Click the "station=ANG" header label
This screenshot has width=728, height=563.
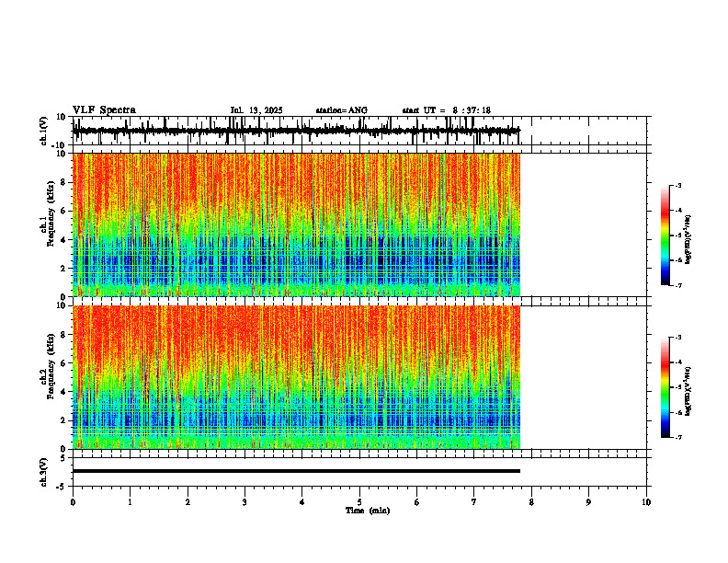[x=342, y=110]
